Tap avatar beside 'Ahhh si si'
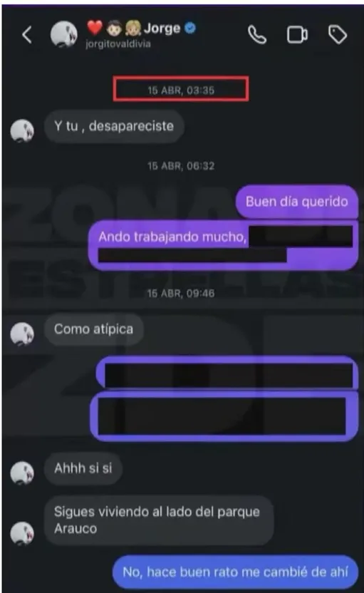This screenshot has width=364, height=593. 22,473
